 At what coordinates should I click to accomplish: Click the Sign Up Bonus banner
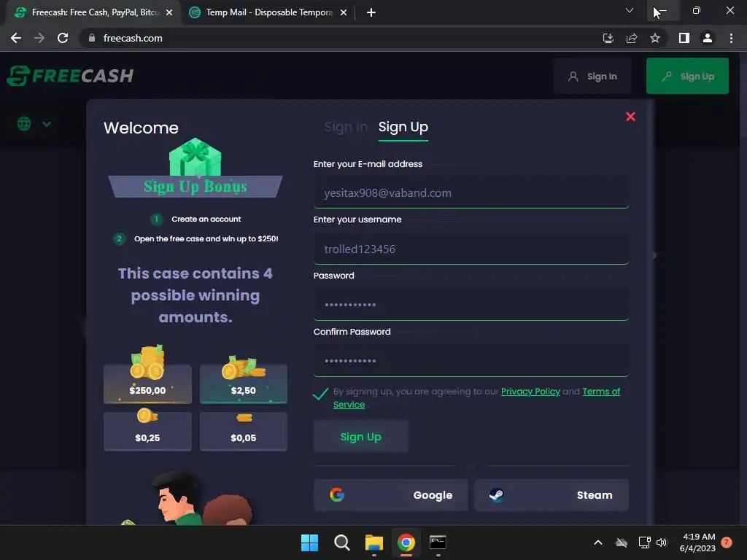[x=196, y=186]
